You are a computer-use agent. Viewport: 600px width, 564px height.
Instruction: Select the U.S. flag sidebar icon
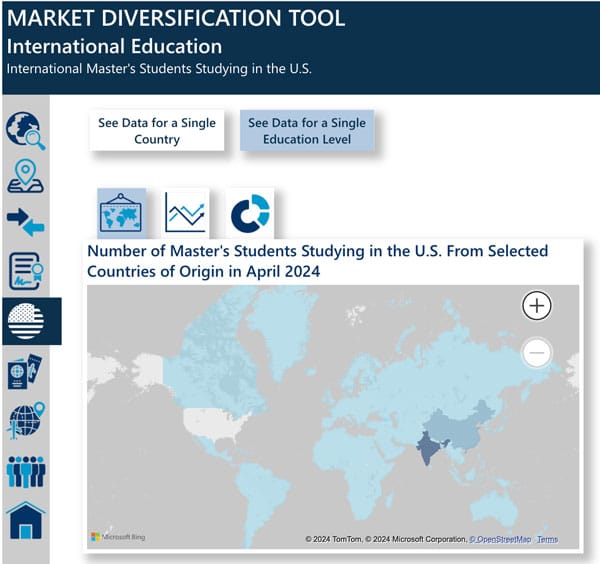(26, 321)
